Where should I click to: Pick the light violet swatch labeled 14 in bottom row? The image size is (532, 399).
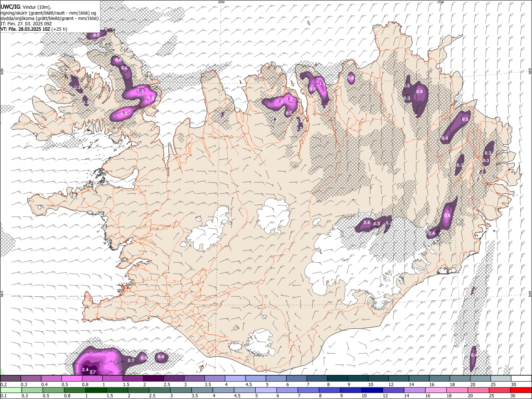(x=414, y=390)
